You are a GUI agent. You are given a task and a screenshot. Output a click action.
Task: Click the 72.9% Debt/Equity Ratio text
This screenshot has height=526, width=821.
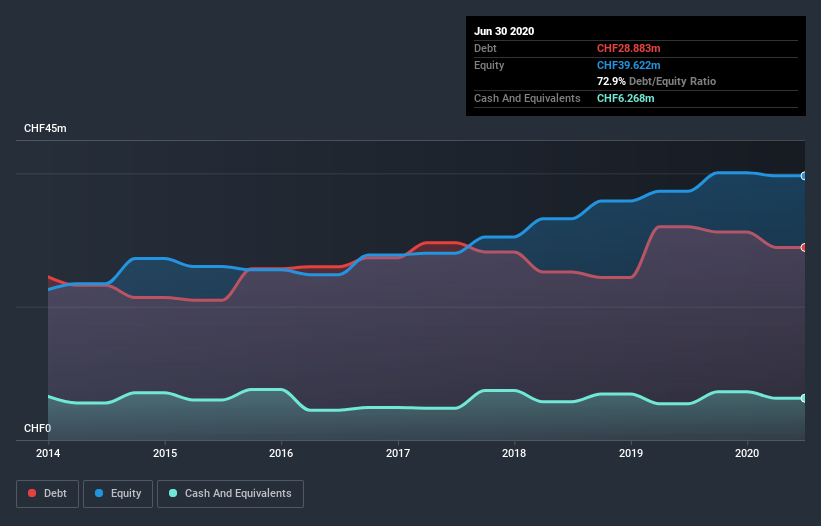656,82
